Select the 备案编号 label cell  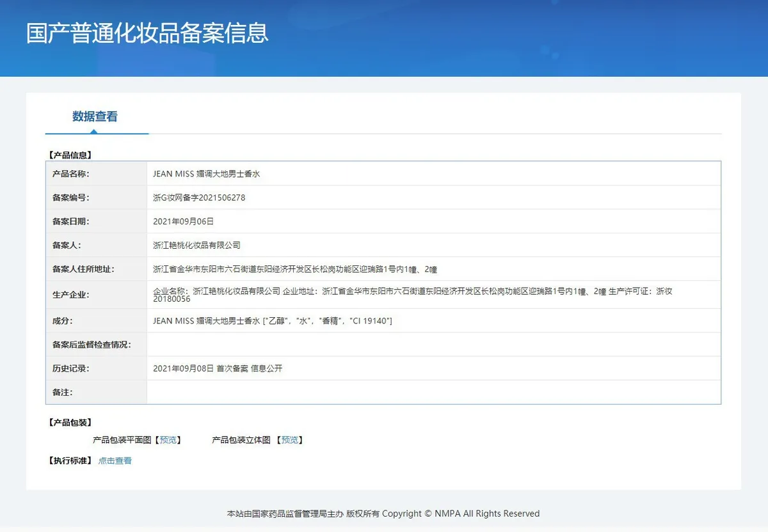click(97, 198)
